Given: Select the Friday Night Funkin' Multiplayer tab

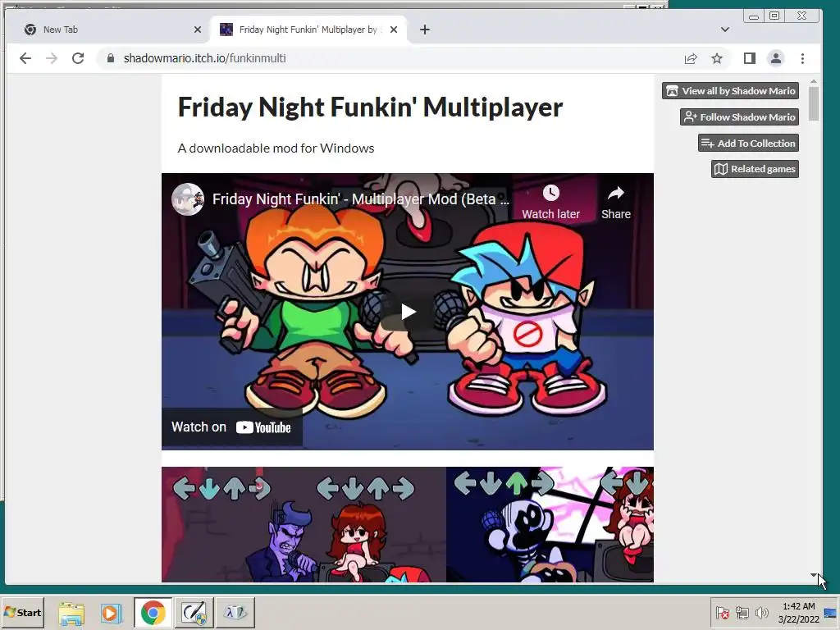Looking at the screenshot, I should click(308, 30).
